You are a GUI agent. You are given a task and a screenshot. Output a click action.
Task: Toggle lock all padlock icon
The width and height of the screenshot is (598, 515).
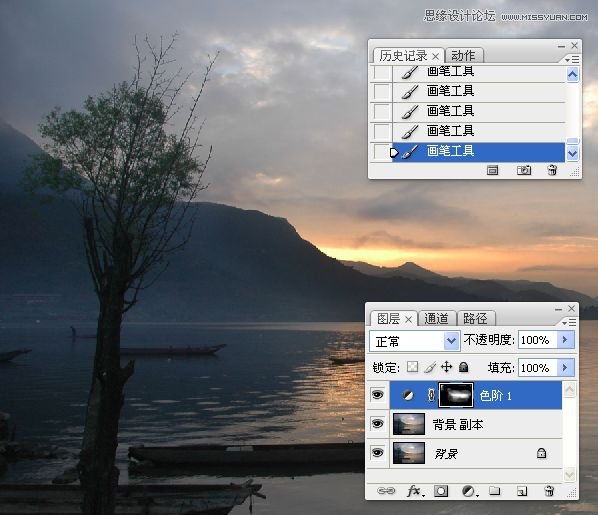(x=463, y=367)
